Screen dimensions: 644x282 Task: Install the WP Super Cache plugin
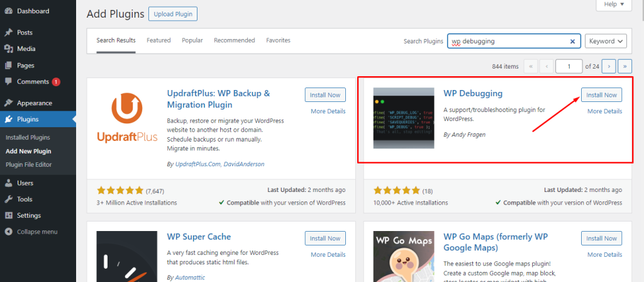[325, 239]
